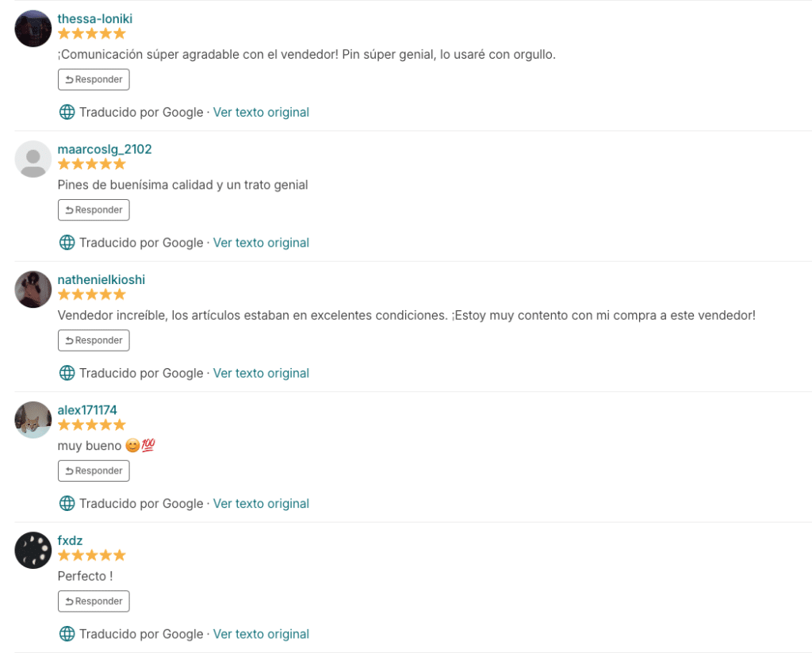
Task: Click thessa-loniki's profile avatar
Action: (33, 29)
